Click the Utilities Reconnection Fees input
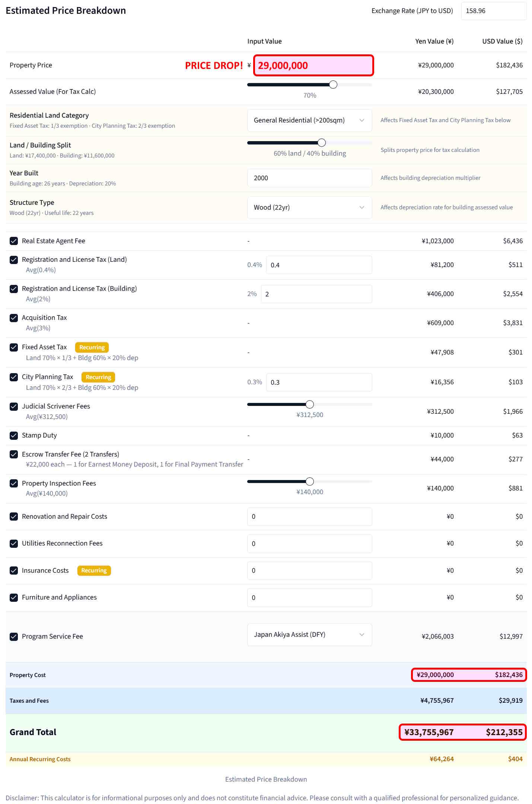This screenshot has width=532, height=804. point(309,544)
